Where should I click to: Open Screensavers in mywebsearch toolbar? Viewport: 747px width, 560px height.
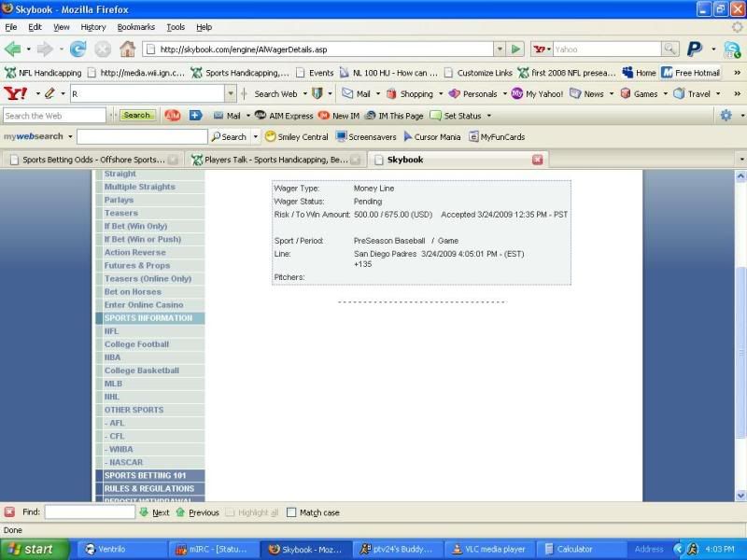pos(366,136)
